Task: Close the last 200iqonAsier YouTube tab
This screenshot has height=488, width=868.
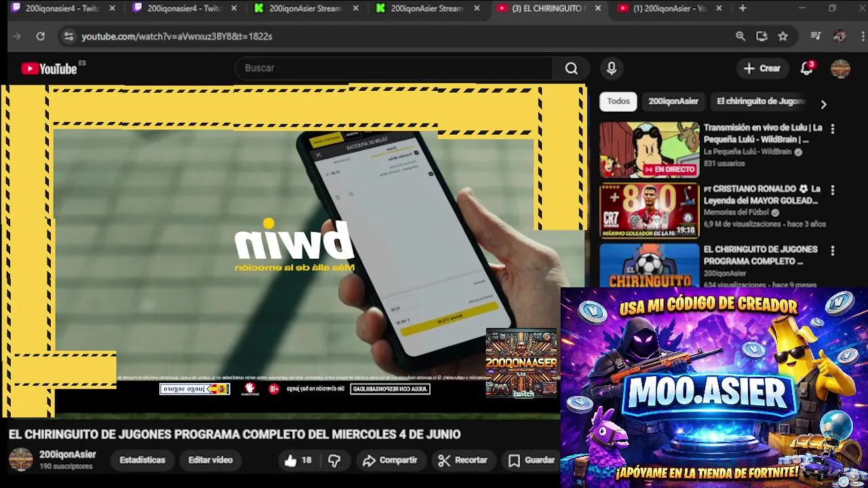Action: pyautogui.click(x=719, y=8)
